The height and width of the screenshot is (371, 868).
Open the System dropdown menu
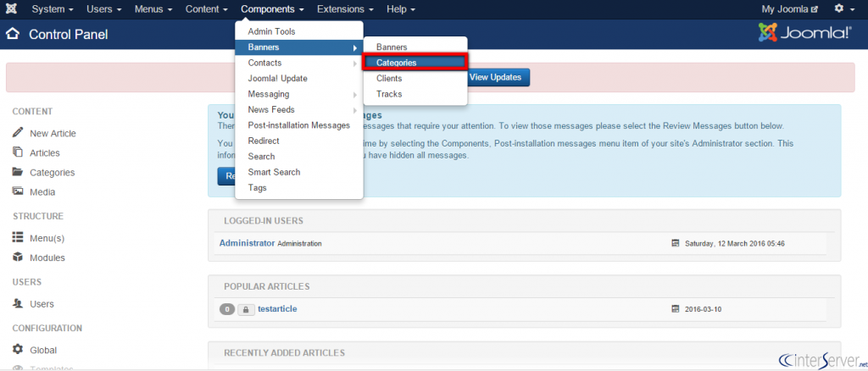[x=53, y=9]
